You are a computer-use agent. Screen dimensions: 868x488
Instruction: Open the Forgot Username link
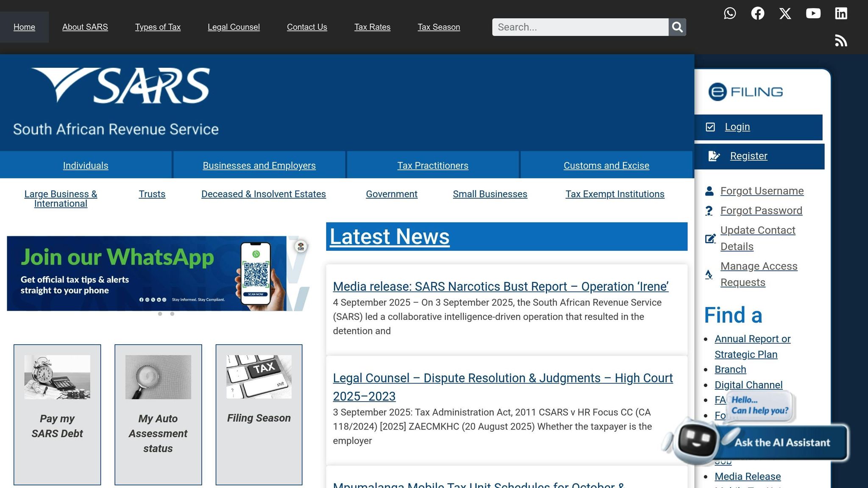[762, 191]
